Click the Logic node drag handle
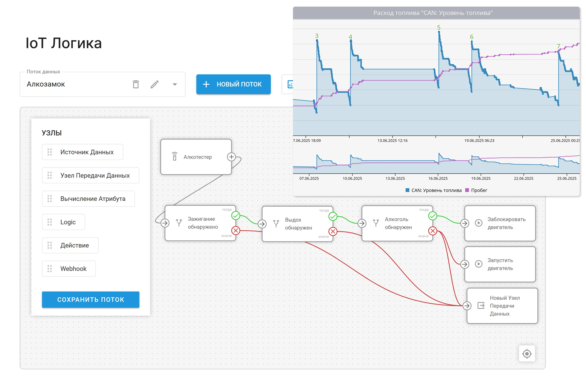 49,222
